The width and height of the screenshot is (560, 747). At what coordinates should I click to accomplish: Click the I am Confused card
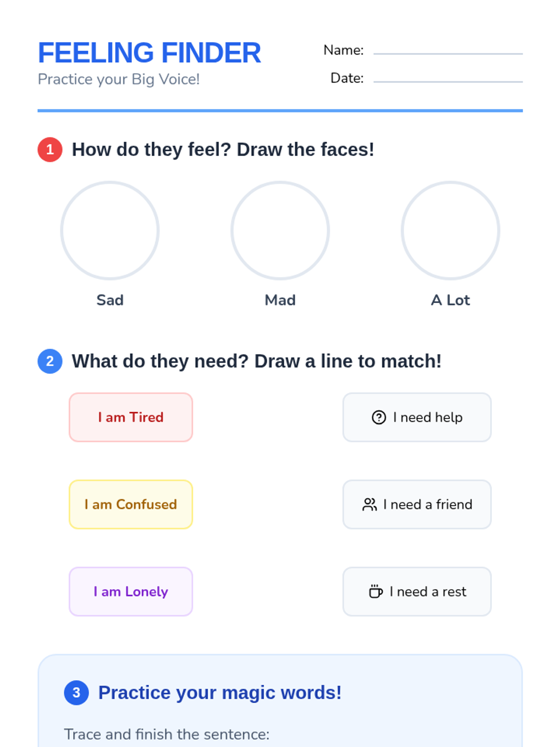point(131,505)
